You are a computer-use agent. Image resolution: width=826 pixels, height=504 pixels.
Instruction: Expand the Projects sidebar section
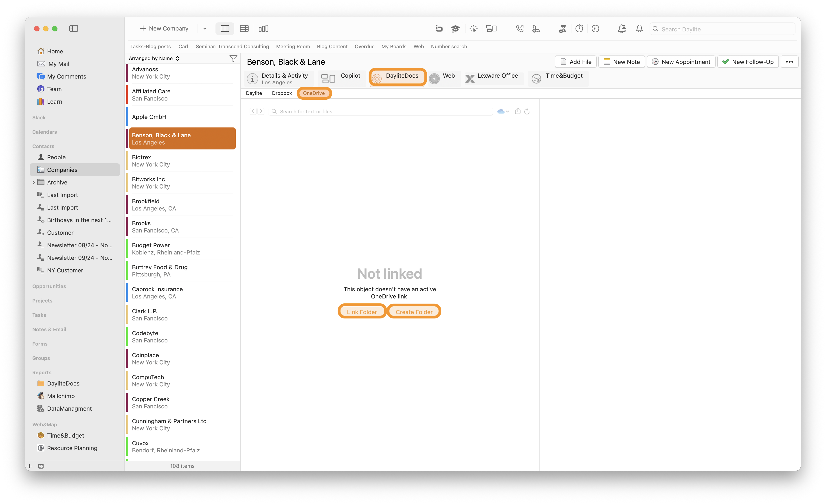[x=42, y=301]
